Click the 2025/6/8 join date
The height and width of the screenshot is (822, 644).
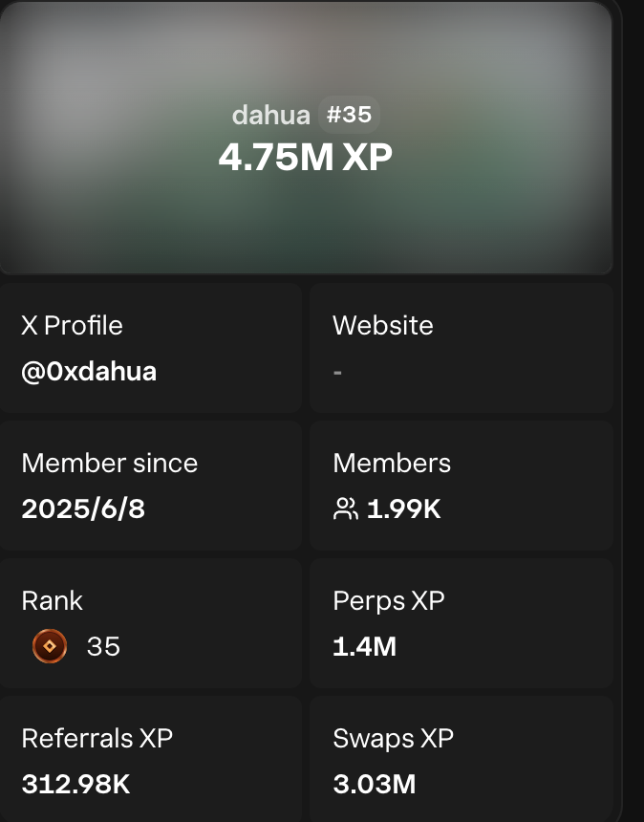tap(83, 508)
